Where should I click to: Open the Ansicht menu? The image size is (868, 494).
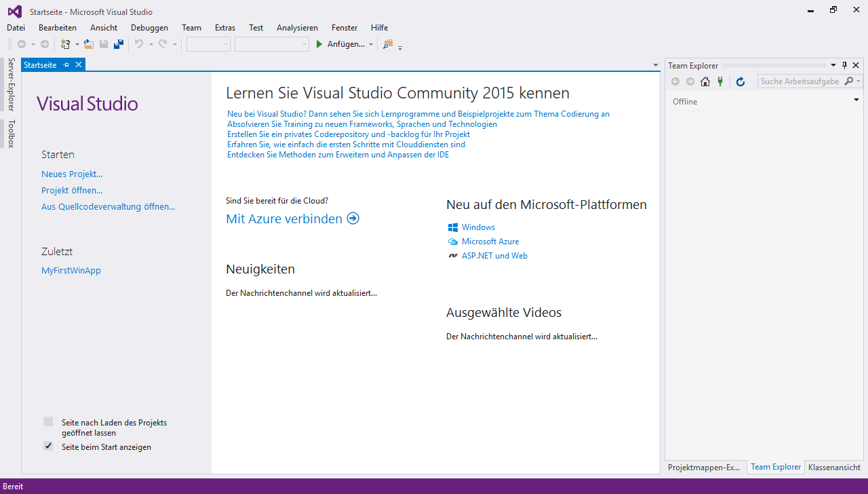(x=104, y=28)
